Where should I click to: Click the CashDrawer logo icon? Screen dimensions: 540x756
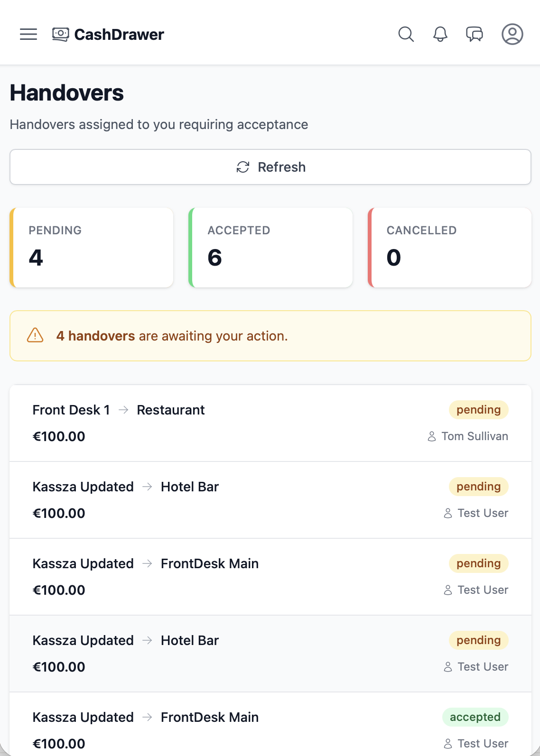[60, 34]
